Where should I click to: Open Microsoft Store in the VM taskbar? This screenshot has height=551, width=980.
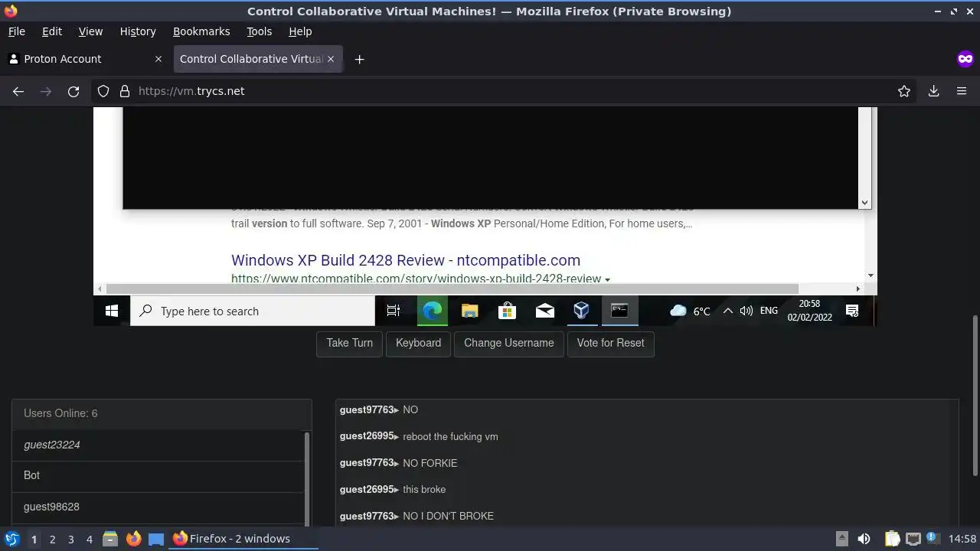[507, 311]
